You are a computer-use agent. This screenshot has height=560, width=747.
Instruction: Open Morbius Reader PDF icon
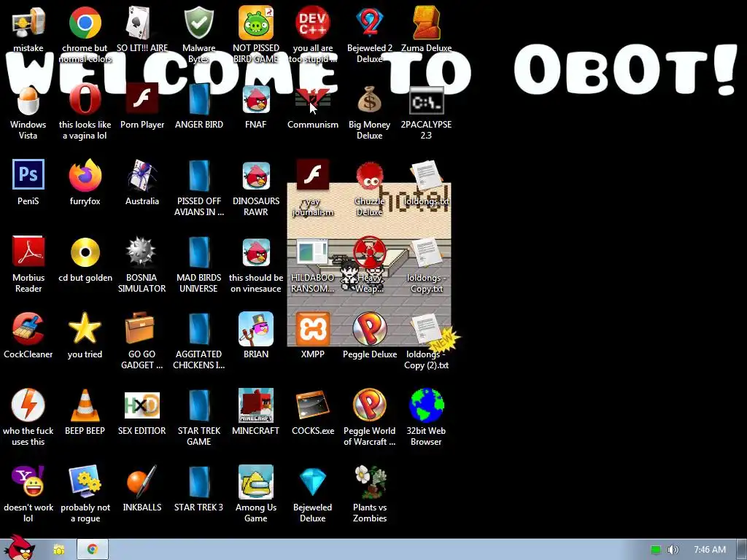(28, 252)
